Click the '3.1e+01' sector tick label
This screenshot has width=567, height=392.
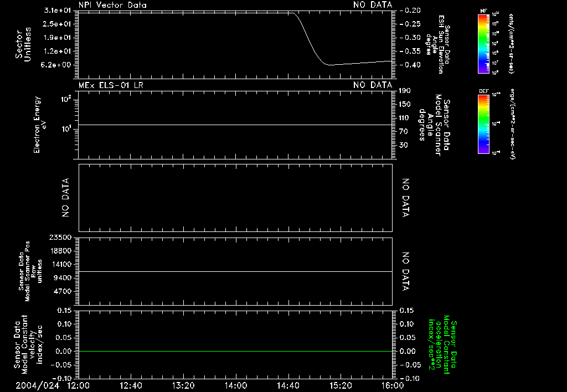pyautogui.click(x=57, y=11)
